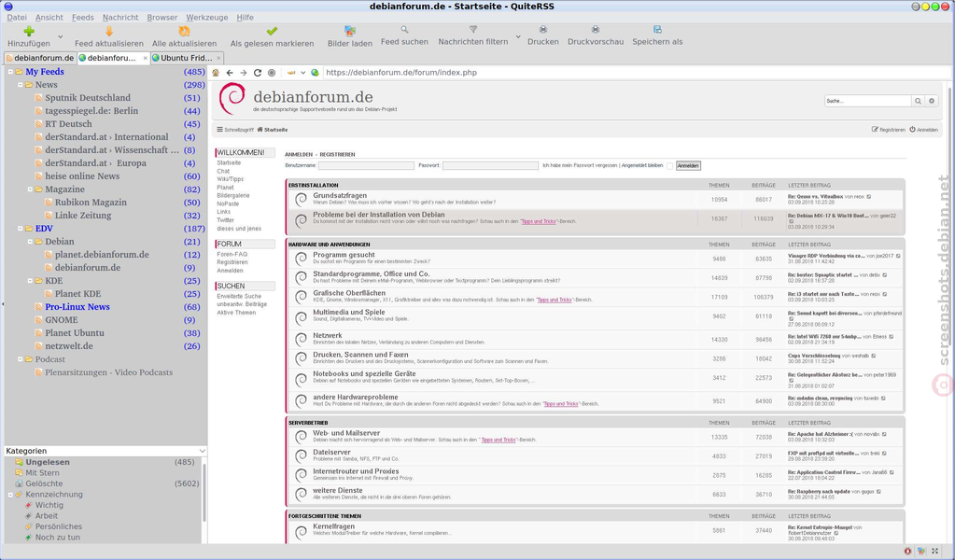Click the Passwort input field
The image size is (955, 560).
click(x=490, y=165)
